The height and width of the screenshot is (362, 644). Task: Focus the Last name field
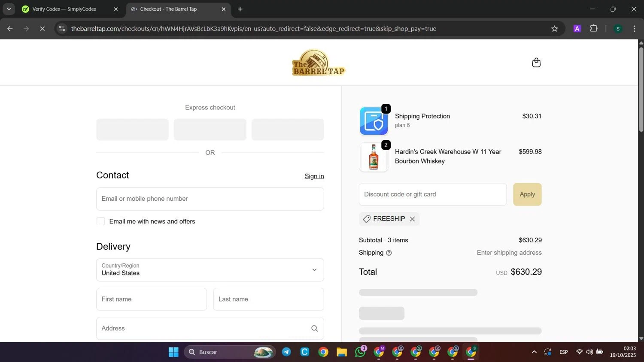tap(268, 299)
